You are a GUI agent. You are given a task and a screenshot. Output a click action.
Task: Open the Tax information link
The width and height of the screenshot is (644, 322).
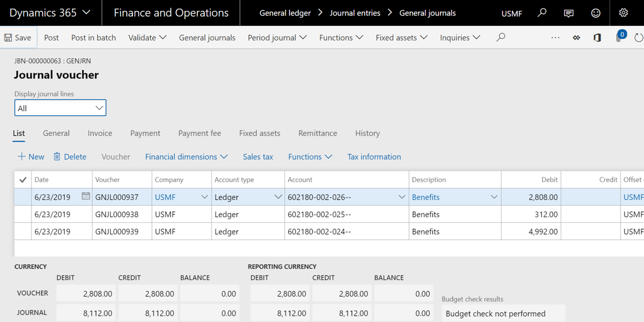(x=374, y=157)
